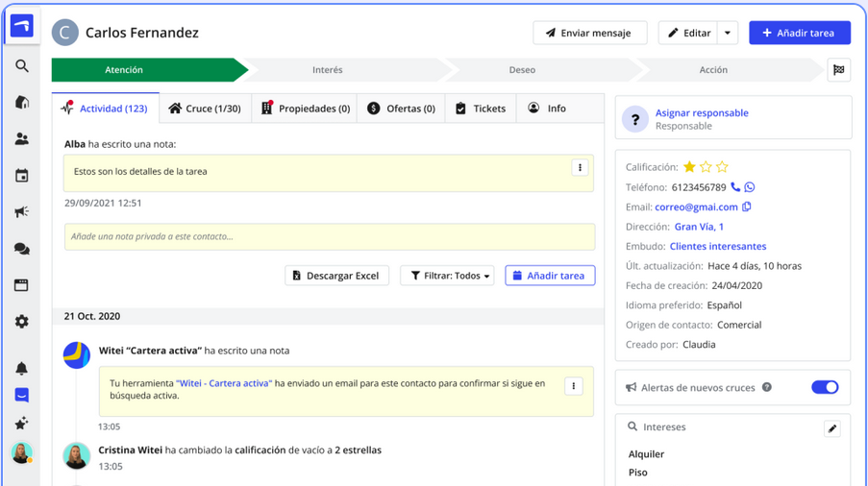Viewport: 868px width, 486px height.
Task: Edit Intereses with the pencil icon
Action: tap(831, 428)
